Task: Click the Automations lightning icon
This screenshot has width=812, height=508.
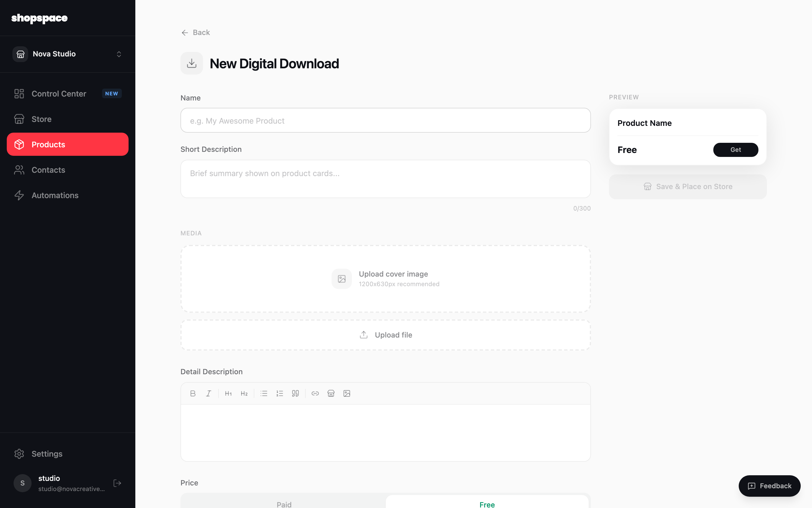Action: coord(19,195)
